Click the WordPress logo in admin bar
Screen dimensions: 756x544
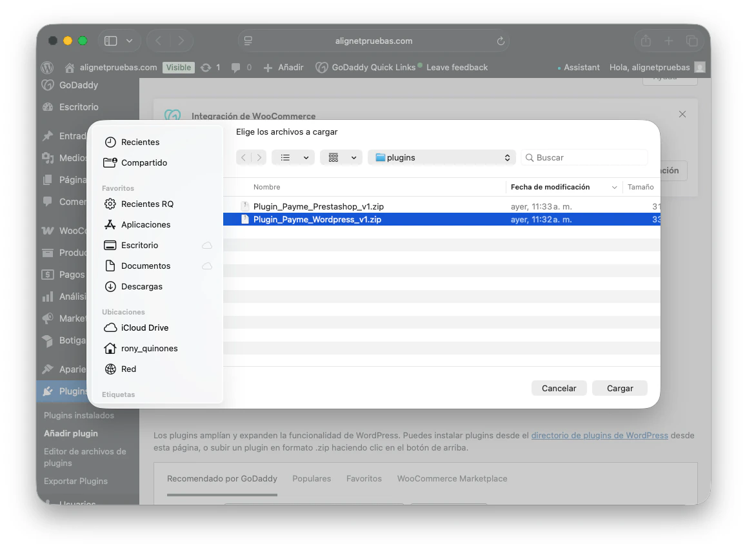point(47,68)
